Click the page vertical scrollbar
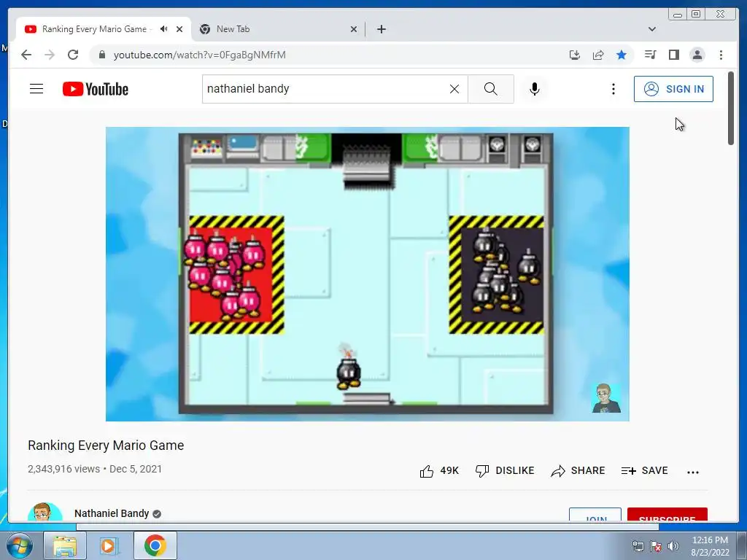 [x=731, y=108]
